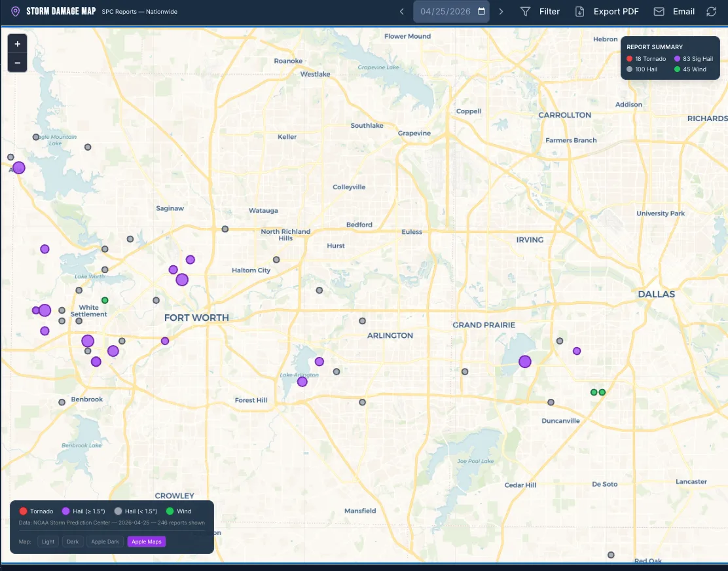Click the 'SPC Reports — Nationwide' subtitle
This screenshot has height=571, width=728.
click(139, 12)
